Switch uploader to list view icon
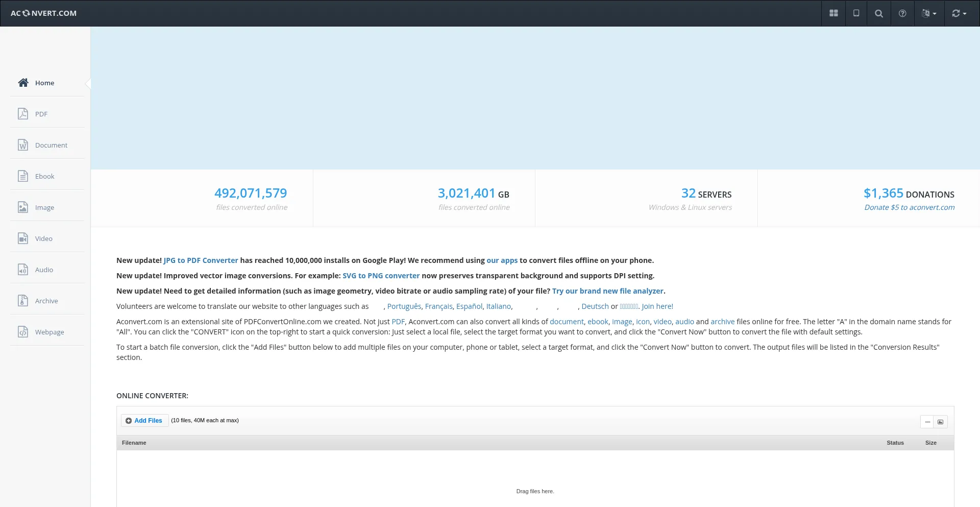The image size is (980, 507). (927, 422)
